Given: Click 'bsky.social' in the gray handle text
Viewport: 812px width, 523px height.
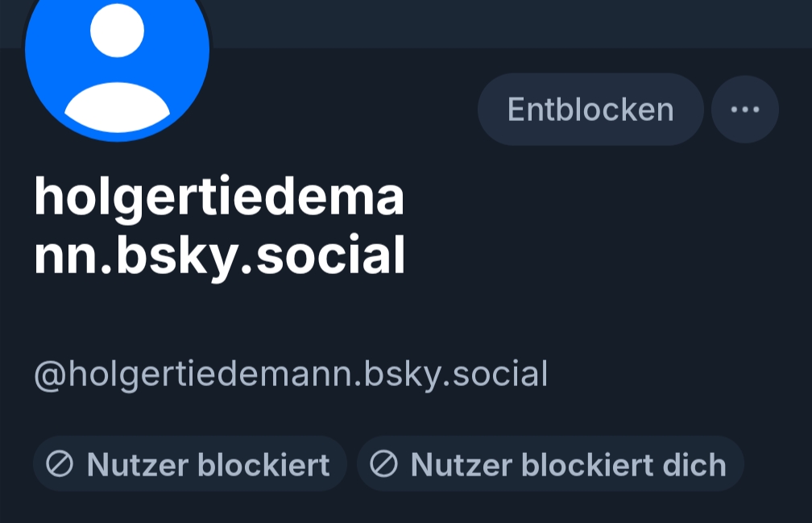Looking at the screenshot, I should [456, 375].
